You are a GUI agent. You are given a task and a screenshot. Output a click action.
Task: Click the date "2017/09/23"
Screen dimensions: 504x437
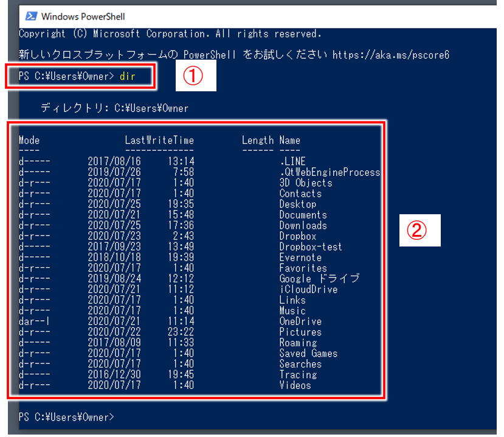[114, 247]
